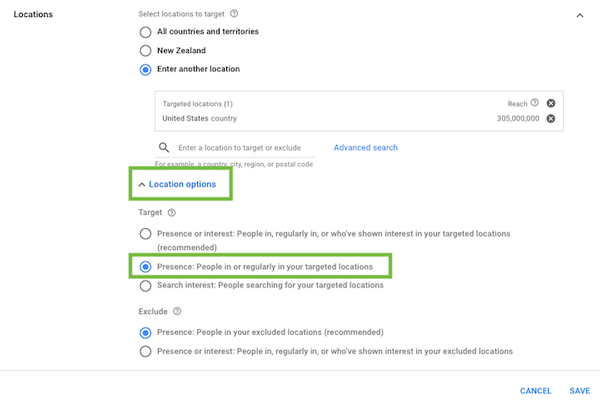This screenshot has width=600, height=408.
Task: Select Enter another location radio
Action: pyautogui.click(x=145, y=69)
